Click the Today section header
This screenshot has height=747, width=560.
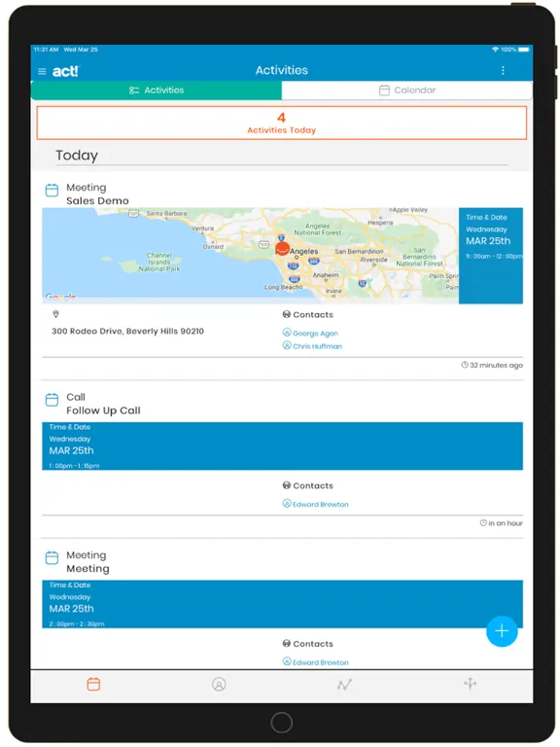(x=77, y=156)
